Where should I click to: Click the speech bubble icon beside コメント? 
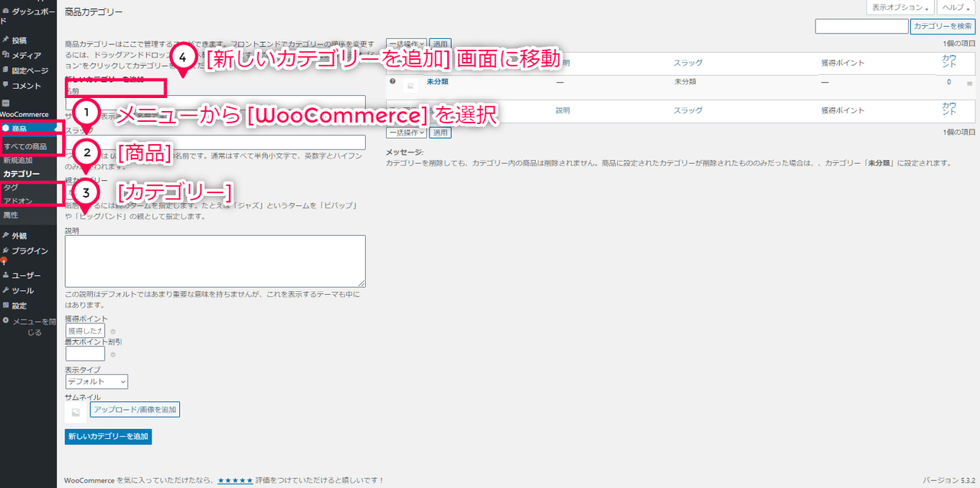pos(6,86)
